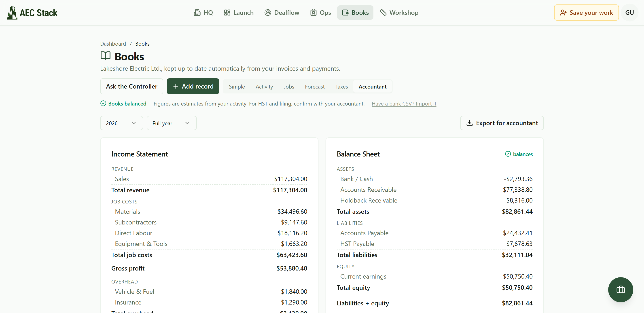Screen dimensions: 644x313
Task: Click the Subcontractors row label
Action: click(136, 222)
